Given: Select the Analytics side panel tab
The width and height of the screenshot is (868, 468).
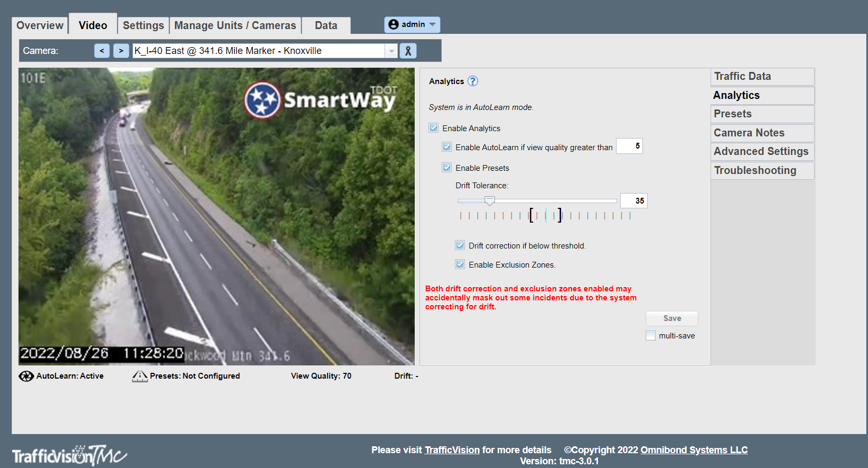Looking at the screenshot, I should pos(762,95).
